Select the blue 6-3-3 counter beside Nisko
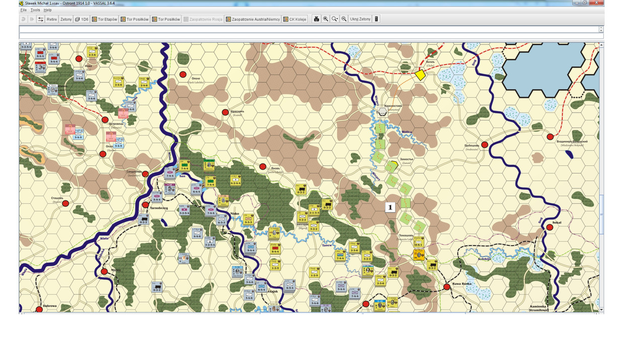This screenshot has width=644, height=349. tap(221, 220)
